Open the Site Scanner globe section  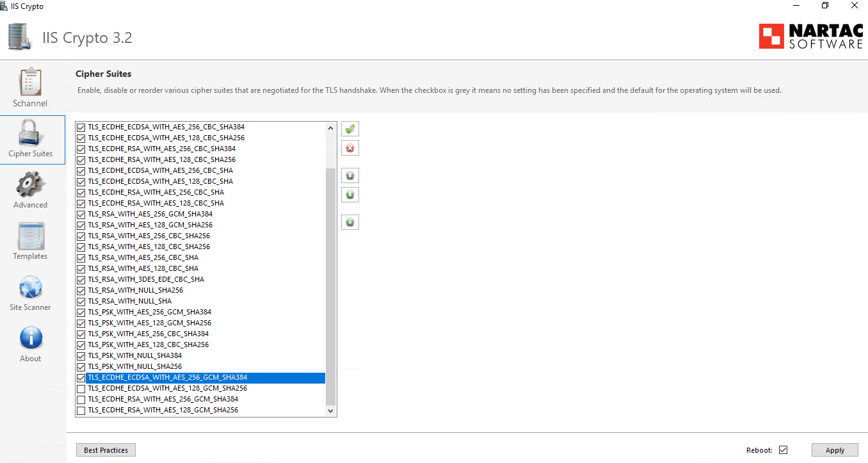pos(30,293)
